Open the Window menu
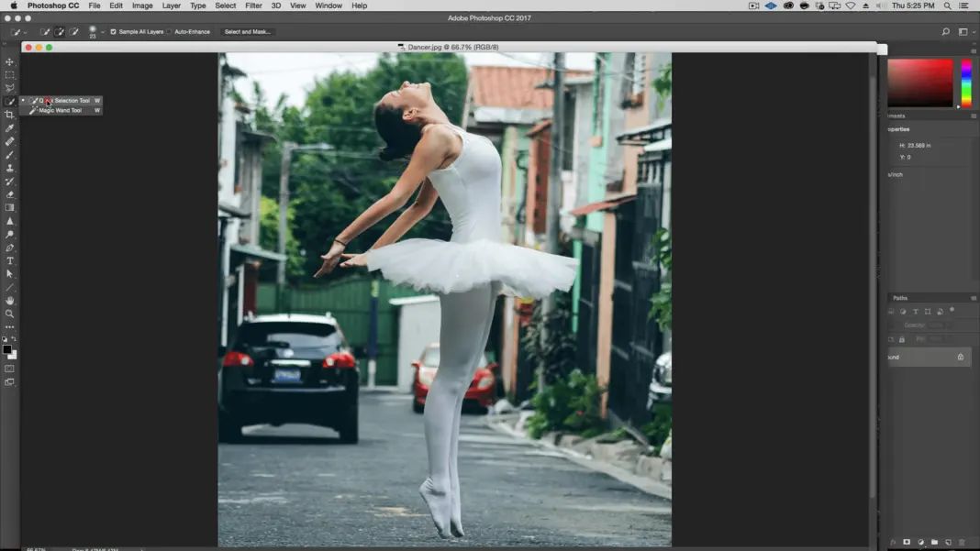980x551 pixels. pyautogui.click(x=329, y=6)
